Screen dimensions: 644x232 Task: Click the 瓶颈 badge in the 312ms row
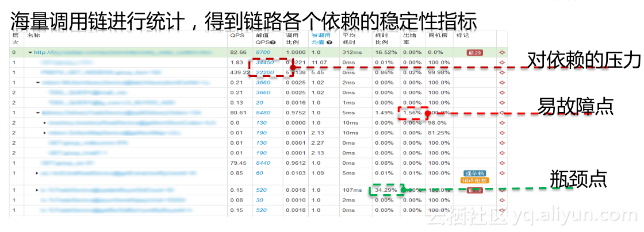[x=474, y=52]
